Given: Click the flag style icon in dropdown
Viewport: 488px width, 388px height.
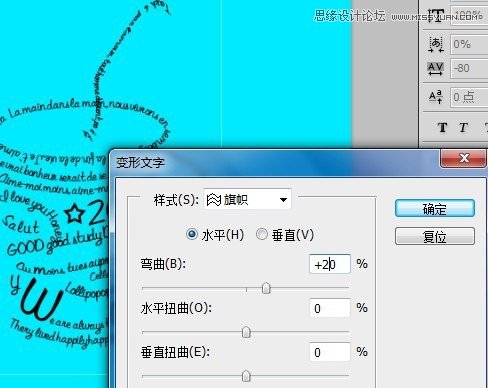Looking at the screenshot, I should click(213, 200).
